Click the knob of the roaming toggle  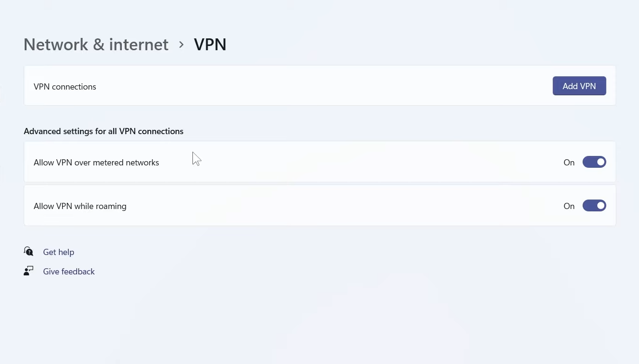[x=601, y=206]
